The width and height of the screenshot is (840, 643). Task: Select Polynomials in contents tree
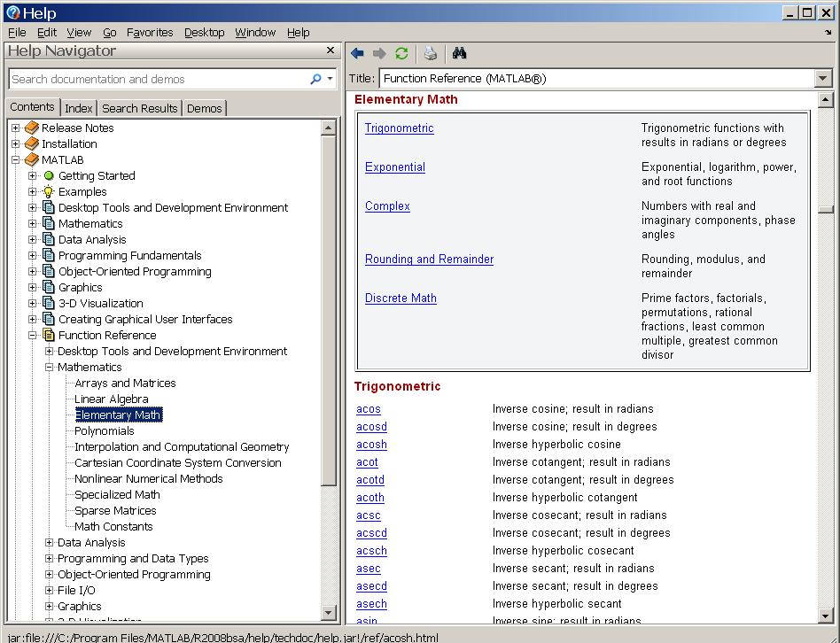[105, 431]
